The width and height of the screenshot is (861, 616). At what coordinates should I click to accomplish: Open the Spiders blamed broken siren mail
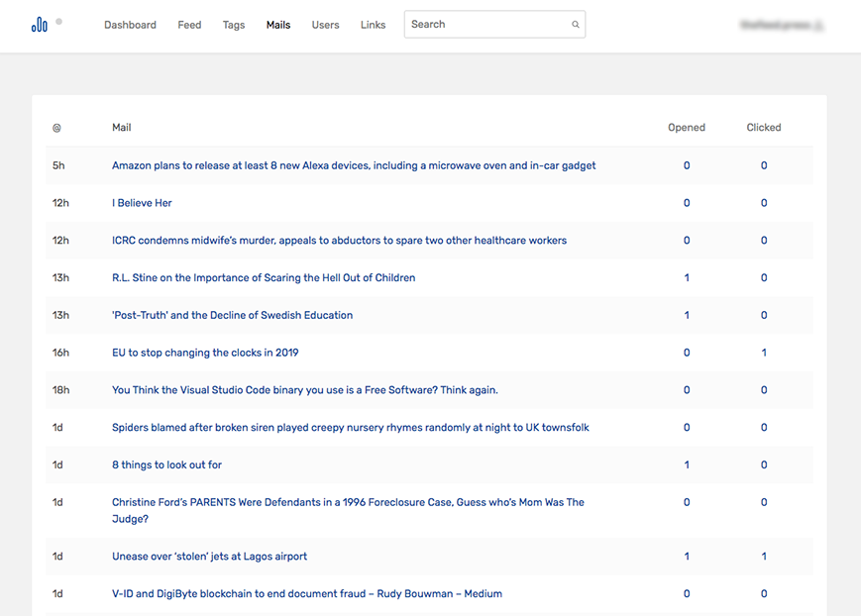tap(351, 427)
